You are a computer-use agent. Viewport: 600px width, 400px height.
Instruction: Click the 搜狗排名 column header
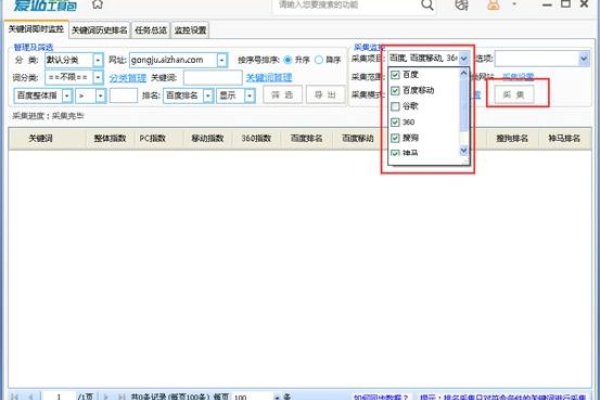pos(512,138)
